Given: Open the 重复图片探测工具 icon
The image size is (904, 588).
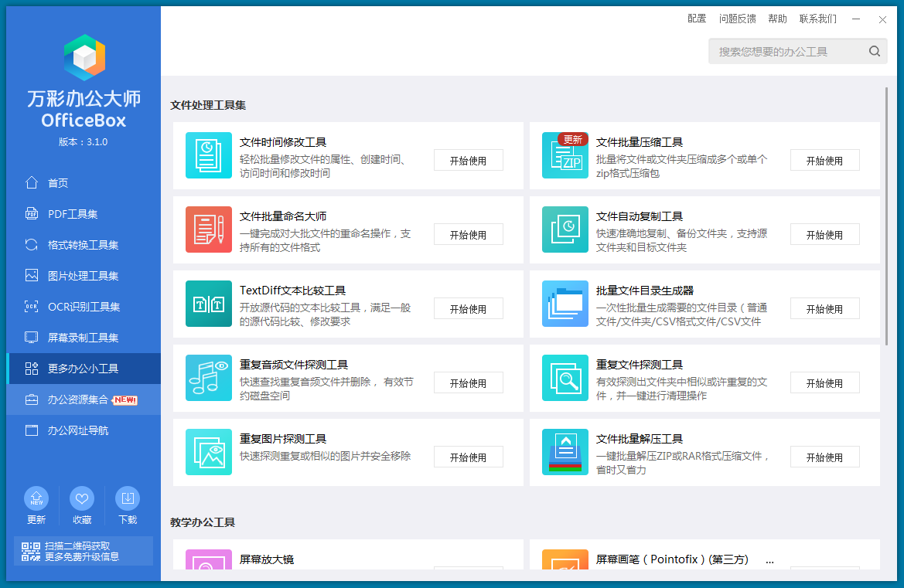Looking at the screenshot, I should (x=208, y=452).
